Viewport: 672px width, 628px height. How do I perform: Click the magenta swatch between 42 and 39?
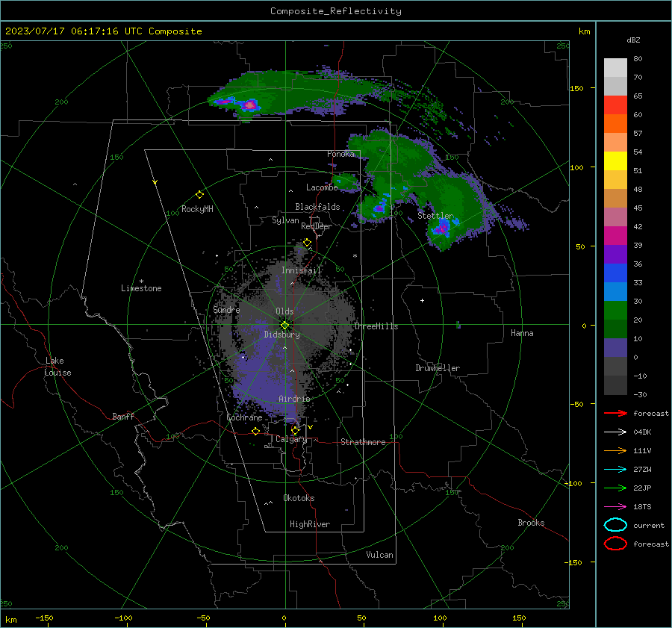tap(615, 236)
